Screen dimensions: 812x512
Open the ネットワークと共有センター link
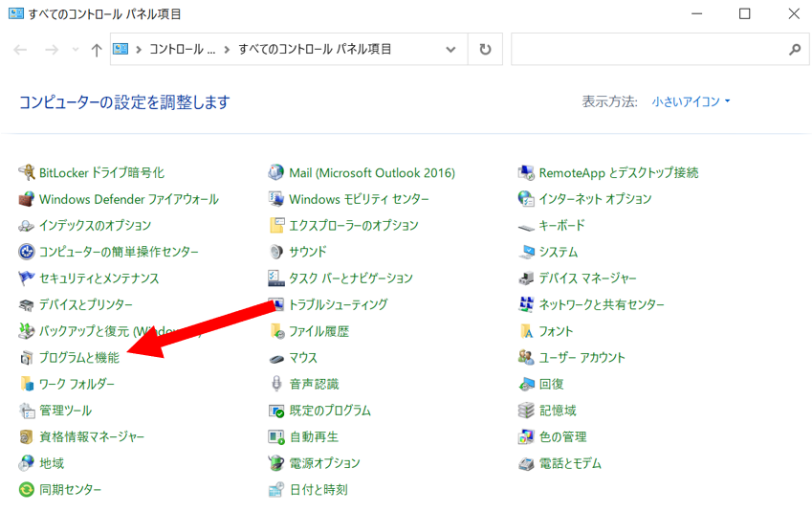pyautogui.click(x=602, y=304)
